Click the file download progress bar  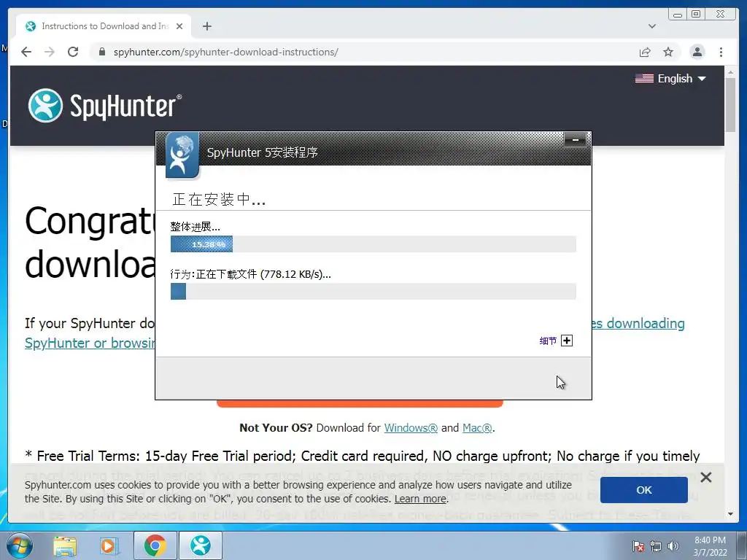tap(373, 292)
